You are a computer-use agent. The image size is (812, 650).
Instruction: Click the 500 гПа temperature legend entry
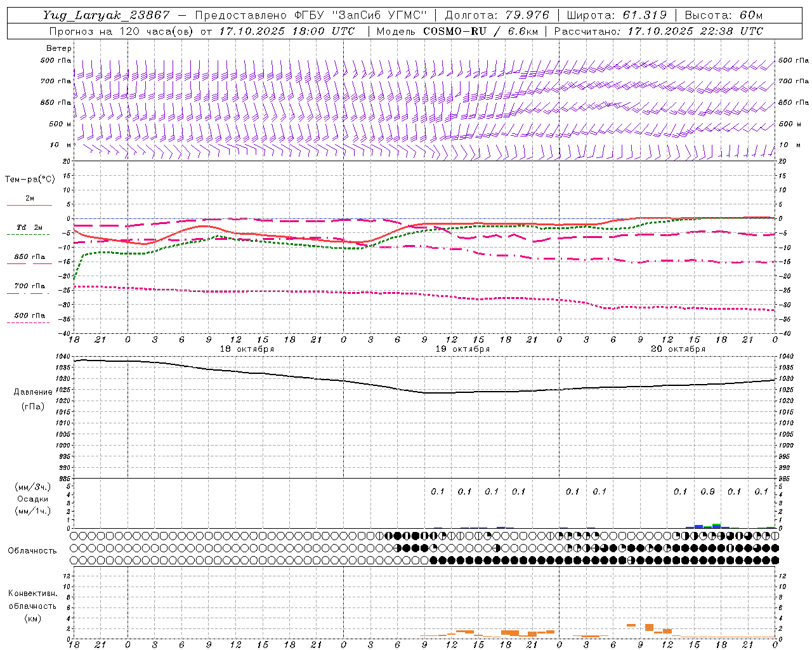coord(30,315)
